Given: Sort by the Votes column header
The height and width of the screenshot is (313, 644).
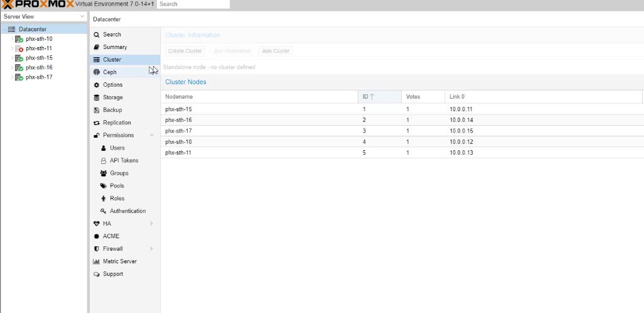Looking at the screenshot, I should 423,97.
